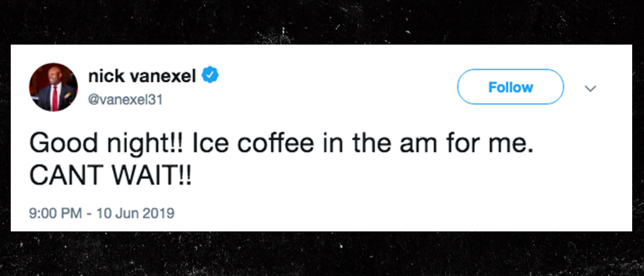The height and width of the screenshot is (276, 644).
Task: Click the 'Follow' label text inside pill
Action: [x=510, y=87]
